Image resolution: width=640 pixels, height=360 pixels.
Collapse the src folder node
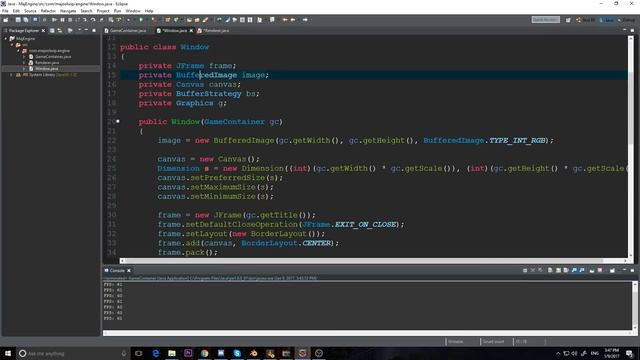pos(12,44)
